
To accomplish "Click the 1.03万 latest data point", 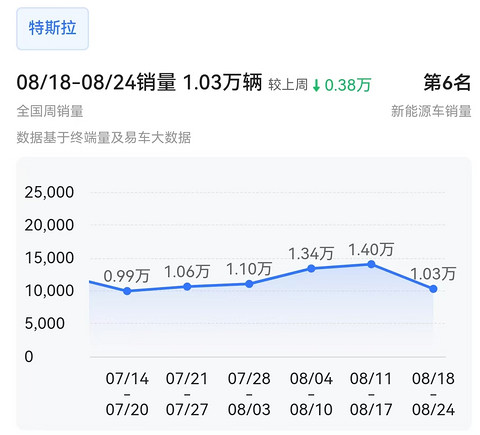I will click(433, 289).
